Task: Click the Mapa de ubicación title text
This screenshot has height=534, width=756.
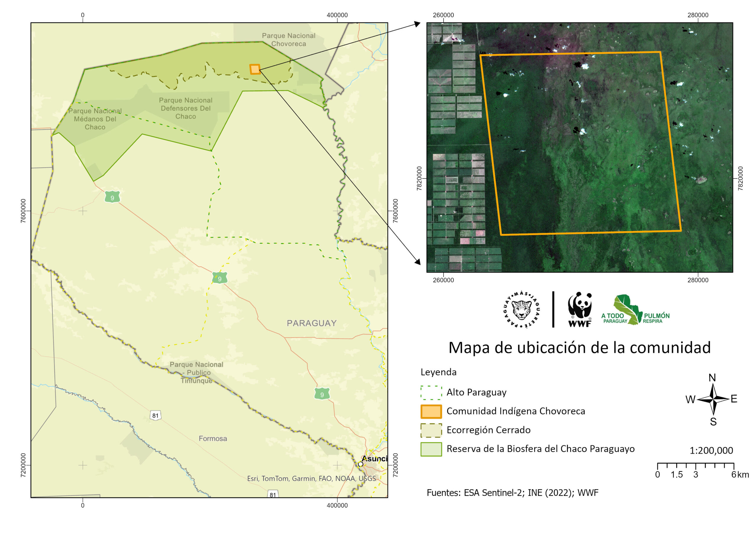Action: click(579, 348)
